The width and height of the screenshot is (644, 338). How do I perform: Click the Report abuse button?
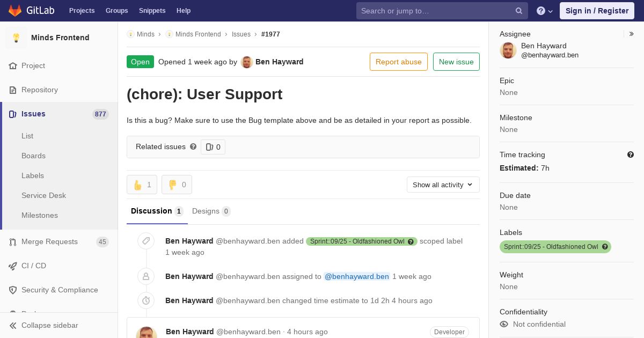pos(398,62)
